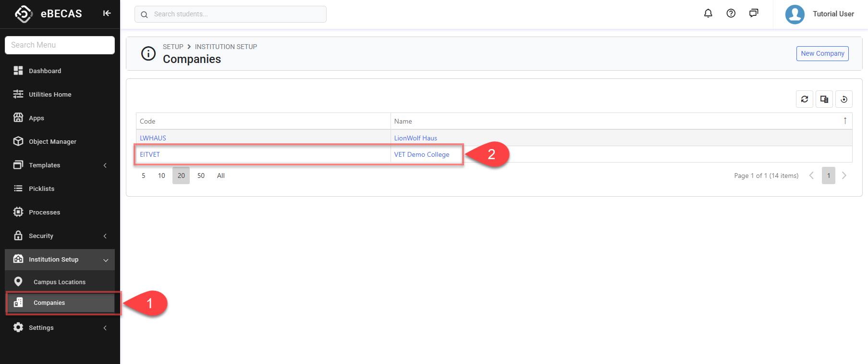This screenshot has width=868, height=364.
Task: Click the reset grid layout icon
Action: click(x=844, y=99)
